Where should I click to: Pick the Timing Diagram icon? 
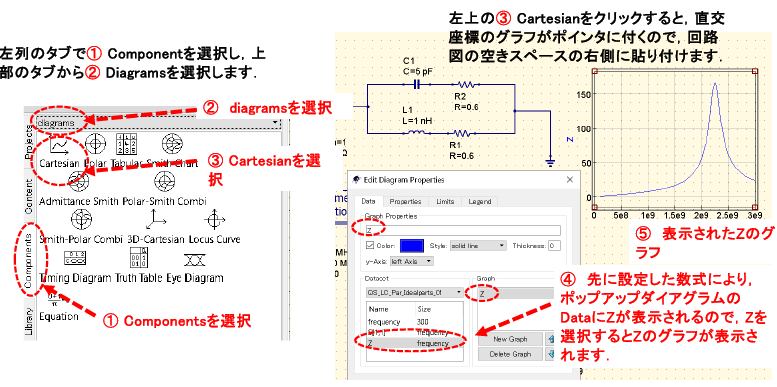point(75,259)
